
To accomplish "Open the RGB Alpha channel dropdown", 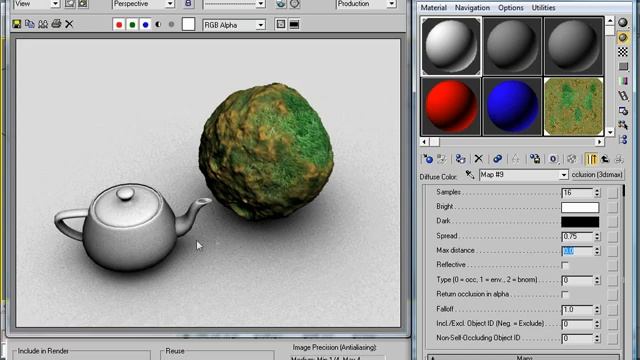I will coord(260,25).
